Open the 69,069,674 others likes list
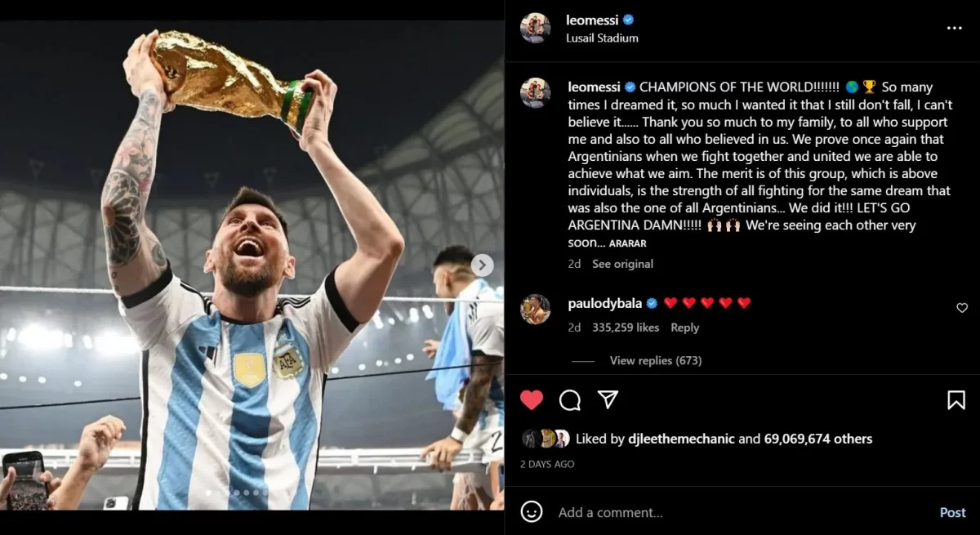Viewport: 980px width, 535px height. [817, 439]
